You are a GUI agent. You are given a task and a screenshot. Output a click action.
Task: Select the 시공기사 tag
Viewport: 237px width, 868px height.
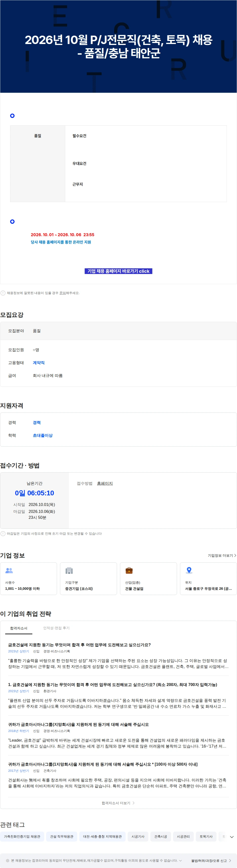[x=138, y=836]
